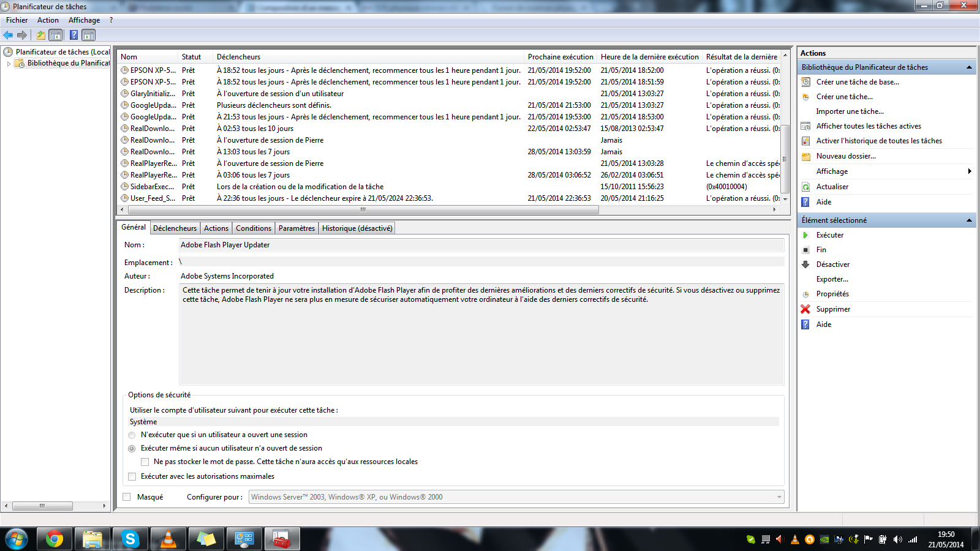The height and width of the screenshot is (551, 980).
Task: Toggle the Masqué checkbox
Action: point(127,497)
